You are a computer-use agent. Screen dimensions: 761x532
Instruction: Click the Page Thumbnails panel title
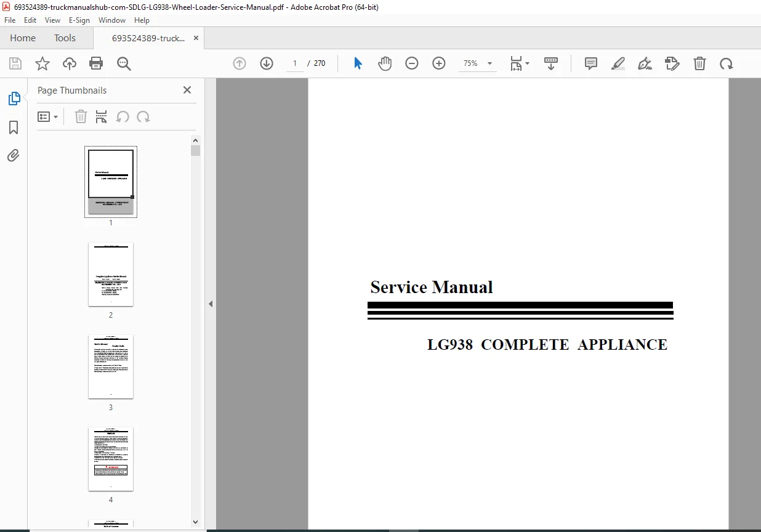tap(72, 90)
